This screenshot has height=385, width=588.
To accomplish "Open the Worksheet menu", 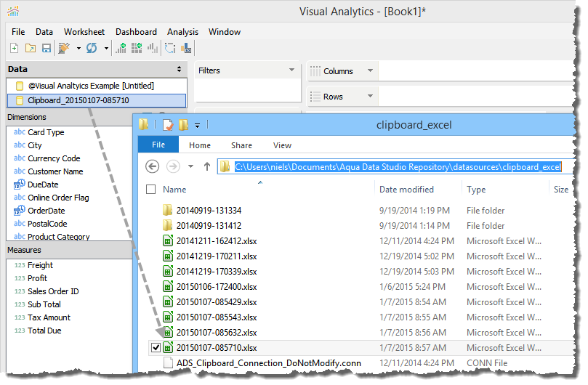I will tap(84, 32).
